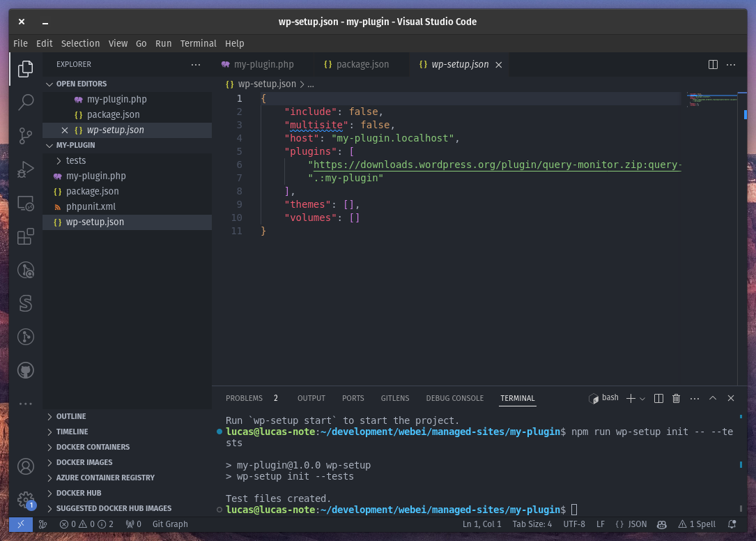Screen dimensions: 756x541
Task: Click Ln 1, Col 1 cursor position
Action: point(481,524)
